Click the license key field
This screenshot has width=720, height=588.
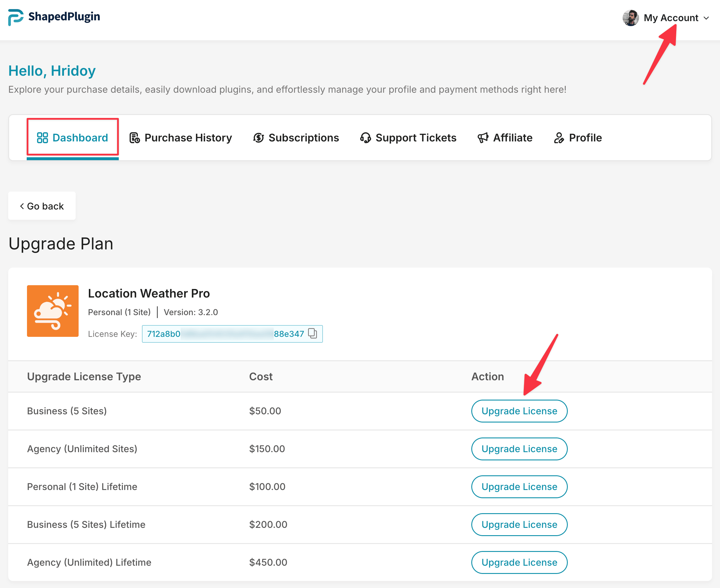click(232, 334)
